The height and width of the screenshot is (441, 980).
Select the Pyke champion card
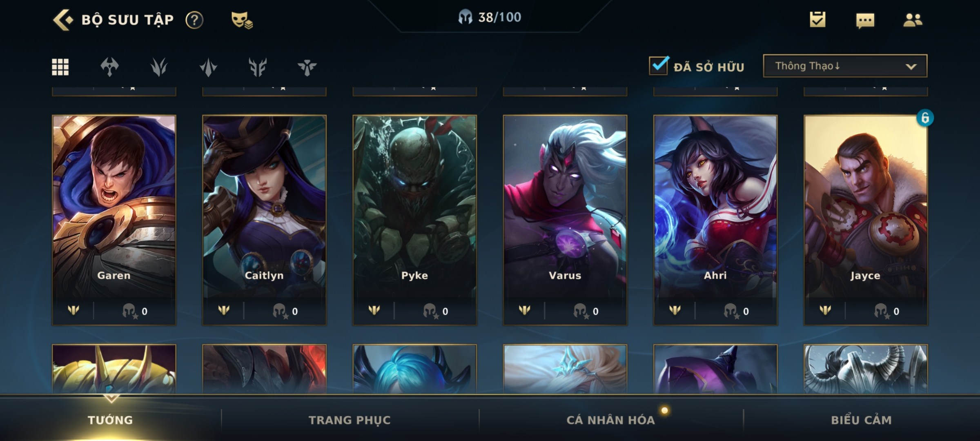click(414, 220)
